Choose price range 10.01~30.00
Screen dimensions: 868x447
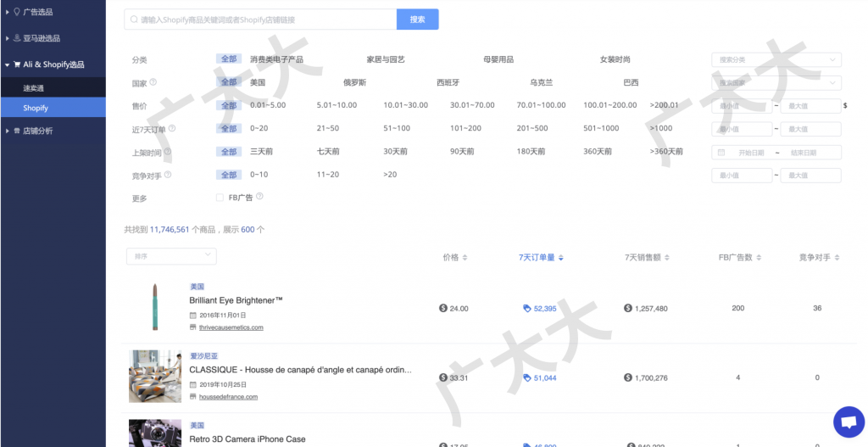(406, 104)
